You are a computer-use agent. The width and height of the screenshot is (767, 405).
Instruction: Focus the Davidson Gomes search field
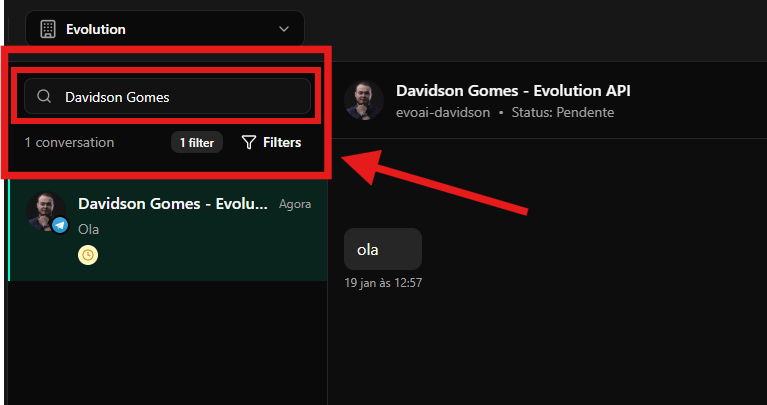point(167,96)
